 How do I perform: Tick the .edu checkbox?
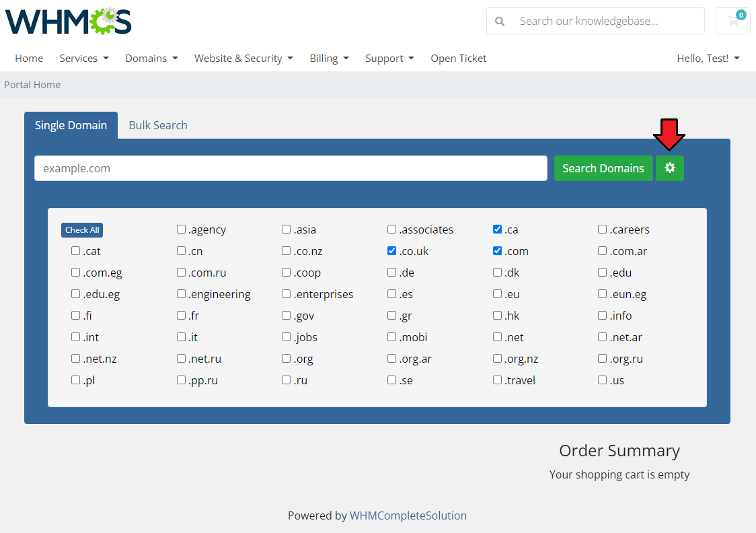pyautogui.click(x=602, y=273)
